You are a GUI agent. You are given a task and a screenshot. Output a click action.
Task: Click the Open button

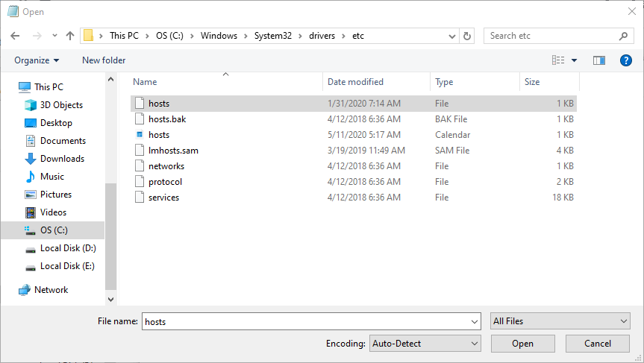tap(522, 344)
